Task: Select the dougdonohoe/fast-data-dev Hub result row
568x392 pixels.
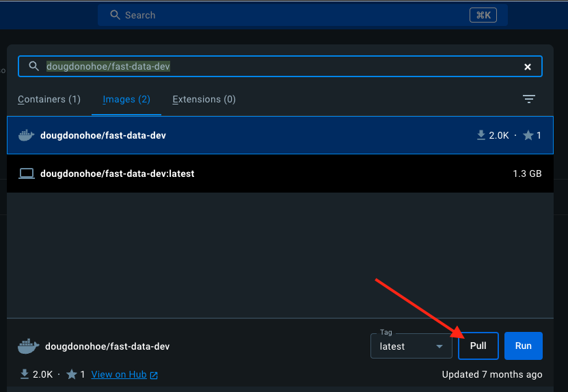Action: (x=280, y=135)
